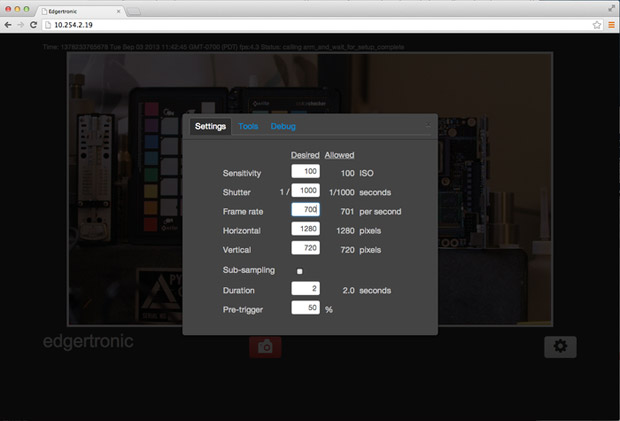Click the Shutter speed input field
The height and width of the screenshot is (421, 620).
click(305, 191)
